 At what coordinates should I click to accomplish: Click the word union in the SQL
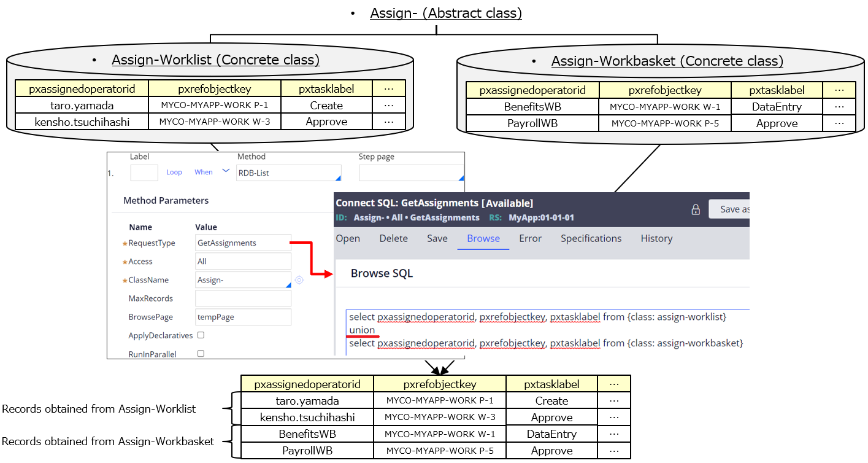(x=362, y=330)
